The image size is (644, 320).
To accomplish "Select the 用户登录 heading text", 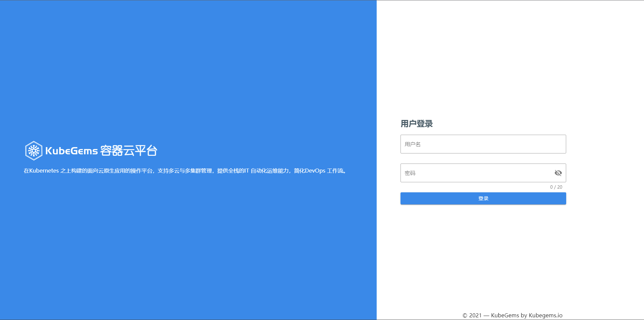I will [x=417, y=124].
